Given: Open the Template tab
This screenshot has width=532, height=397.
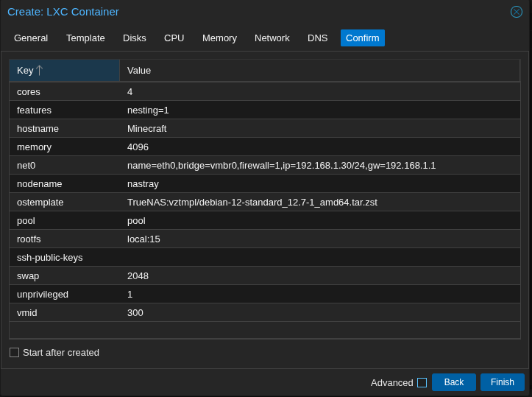Looking at the screenshot, I should [x=85, y=38].
